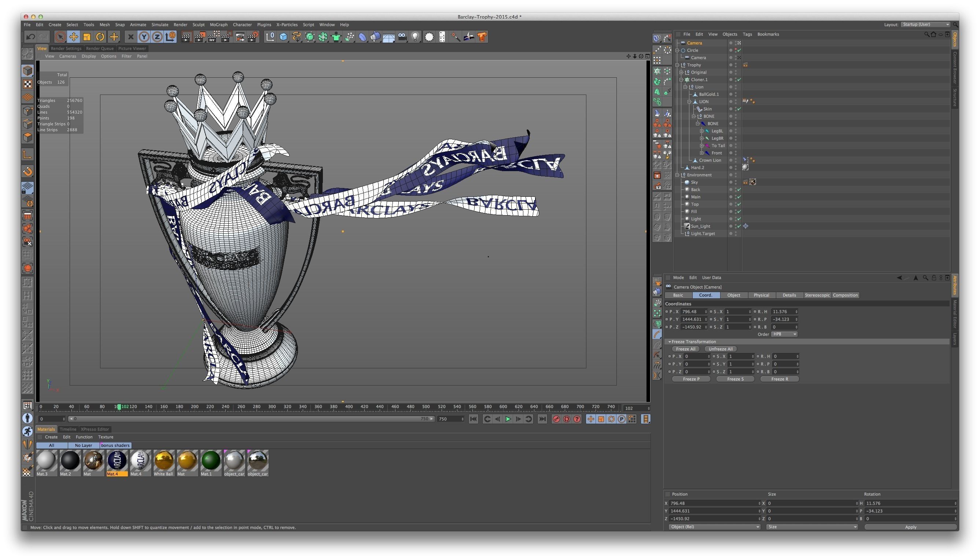Click the Record Active Objects key button

[556, 419]
